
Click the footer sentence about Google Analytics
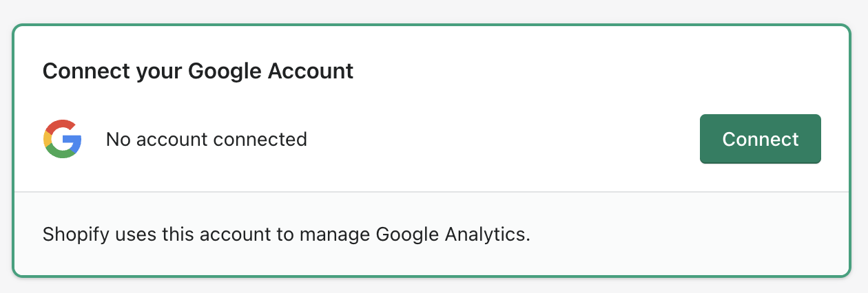(x=287, y=234)
